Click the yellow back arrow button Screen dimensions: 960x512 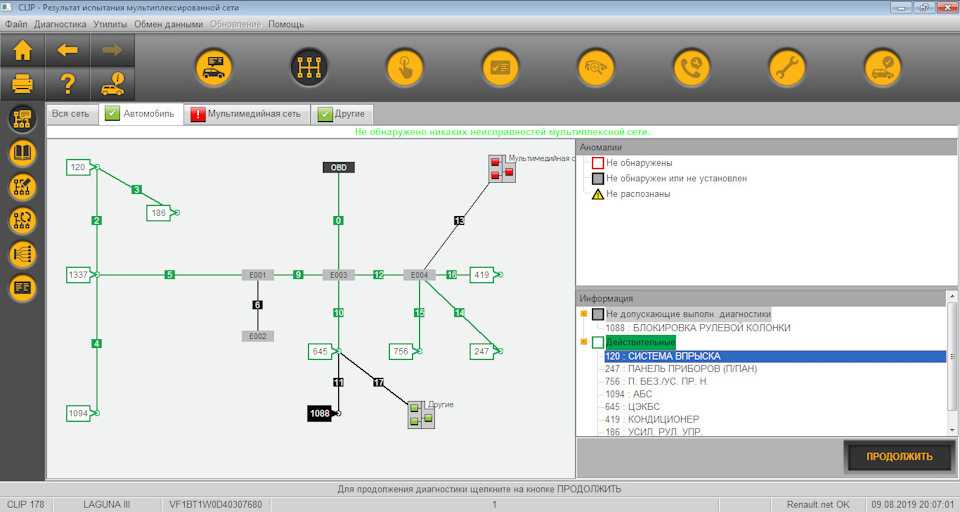(x=68, y=49)
